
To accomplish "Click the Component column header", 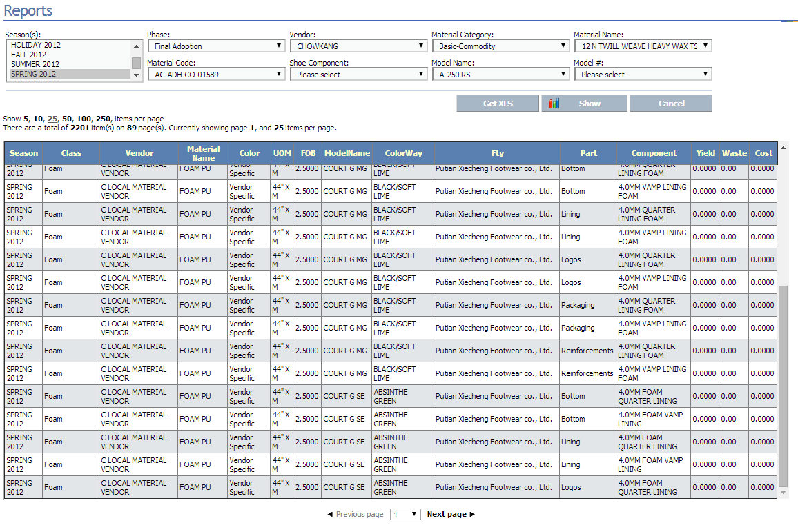I will click(654, 153).
